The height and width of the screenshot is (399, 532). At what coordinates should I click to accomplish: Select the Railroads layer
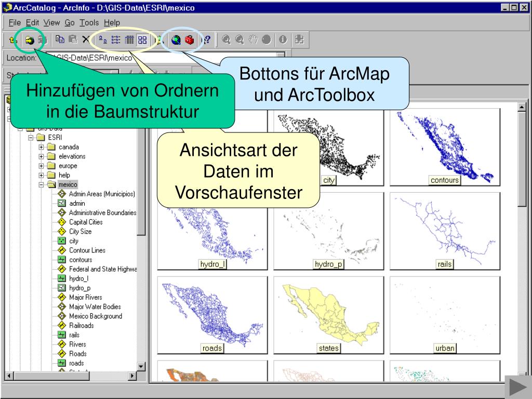coord(82,326)
